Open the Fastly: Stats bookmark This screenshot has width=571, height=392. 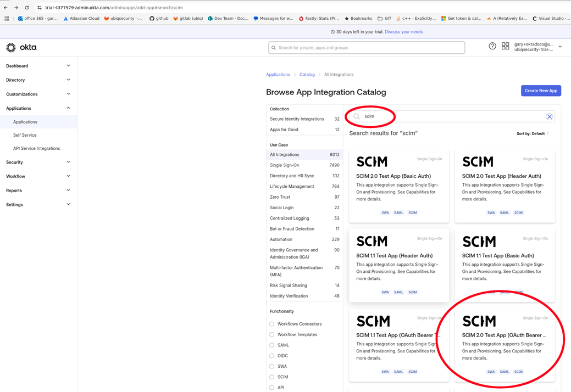click(319, 18)
